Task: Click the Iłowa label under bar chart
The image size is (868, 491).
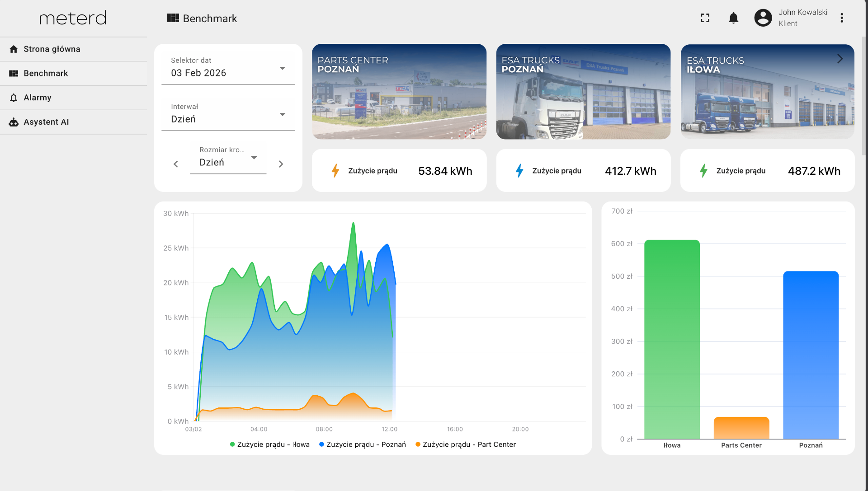Action: click(672, 445)
